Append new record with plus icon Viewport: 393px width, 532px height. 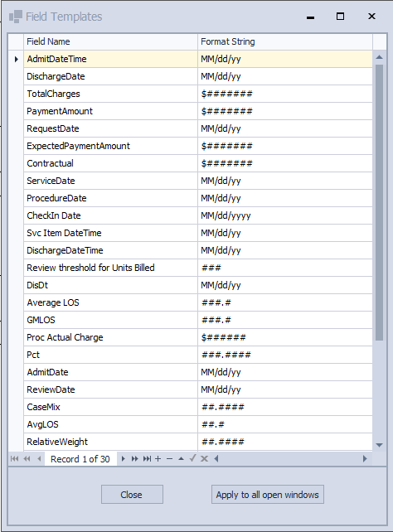(158, 459)
